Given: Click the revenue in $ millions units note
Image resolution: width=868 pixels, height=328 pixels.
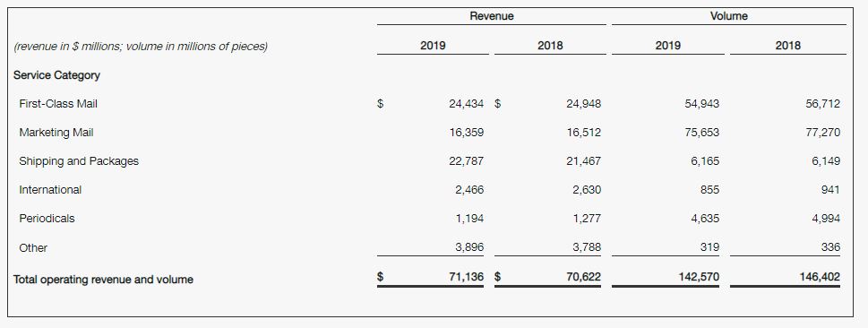Looking at the screenshot, I should point(140,46).
